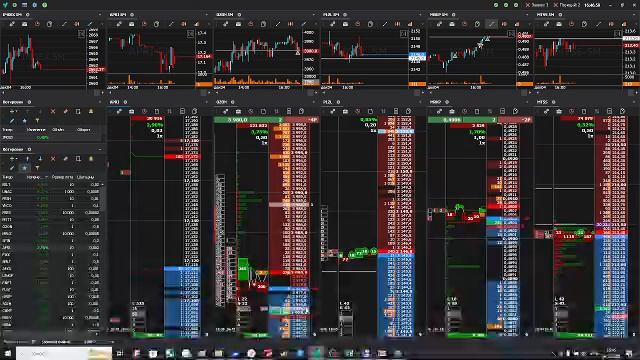Click the table icon in the top-left title bar
Viewport: 640px width, 360px height.
click(x=24, y=5)
